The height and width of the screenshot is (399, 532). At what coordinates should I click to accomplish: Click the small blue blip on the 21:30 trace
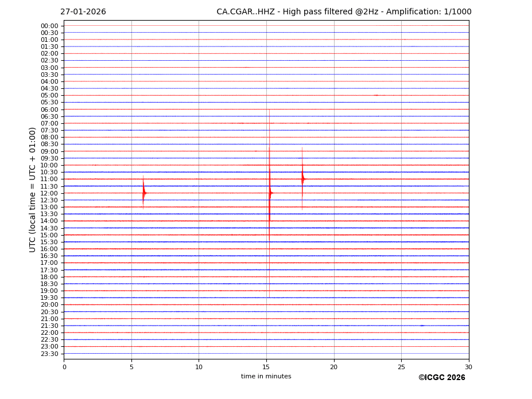tap(422, 326)
